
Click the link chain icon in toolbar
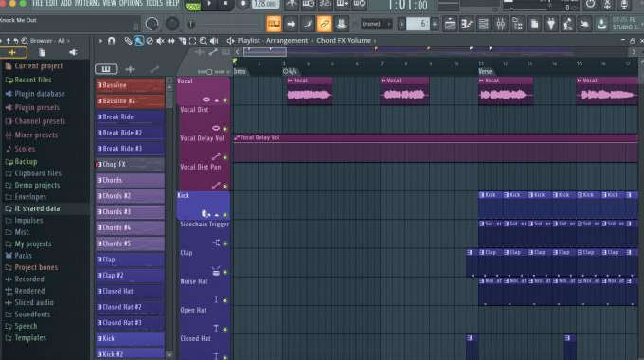324,25
